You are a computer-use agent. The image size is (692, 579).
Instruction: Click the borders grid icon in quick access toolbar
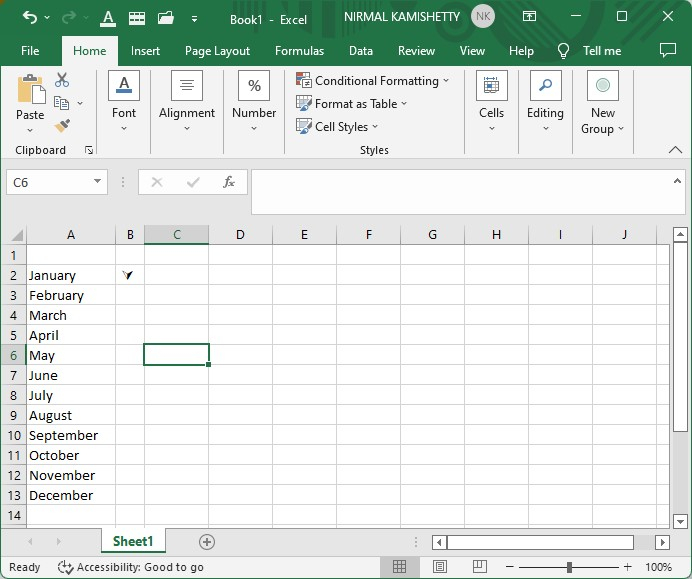pos(137,18)
